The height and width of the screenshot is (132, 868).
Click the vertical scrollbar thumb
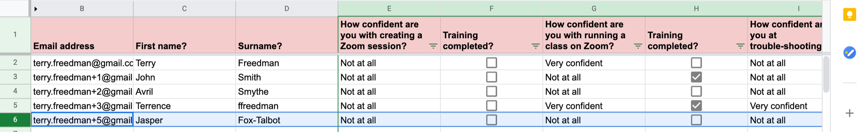coord(826,74)
